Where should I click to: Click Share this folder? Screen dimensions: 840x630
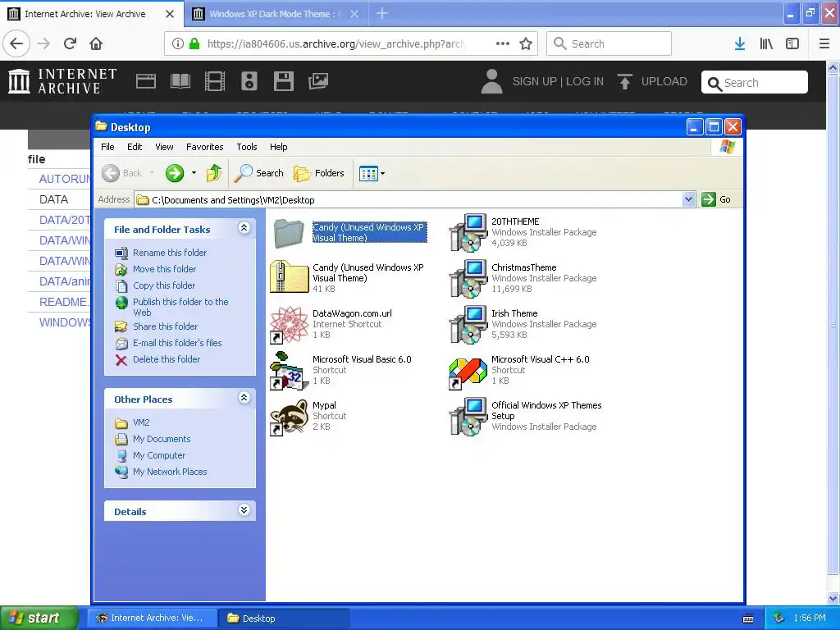coord(165,326)
